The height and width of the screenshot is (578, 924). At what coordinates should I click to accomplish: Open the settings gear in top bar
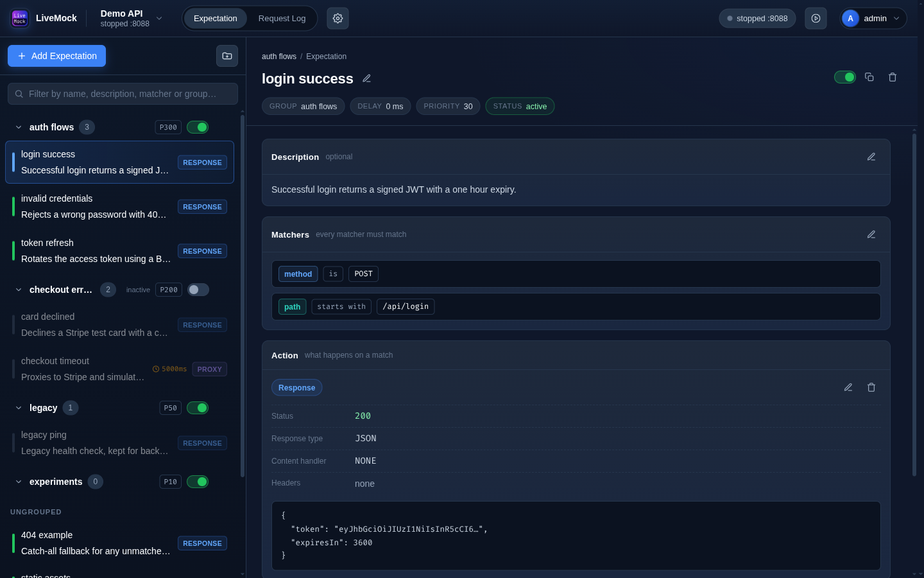pyautogui.click(x=338, y=19)
